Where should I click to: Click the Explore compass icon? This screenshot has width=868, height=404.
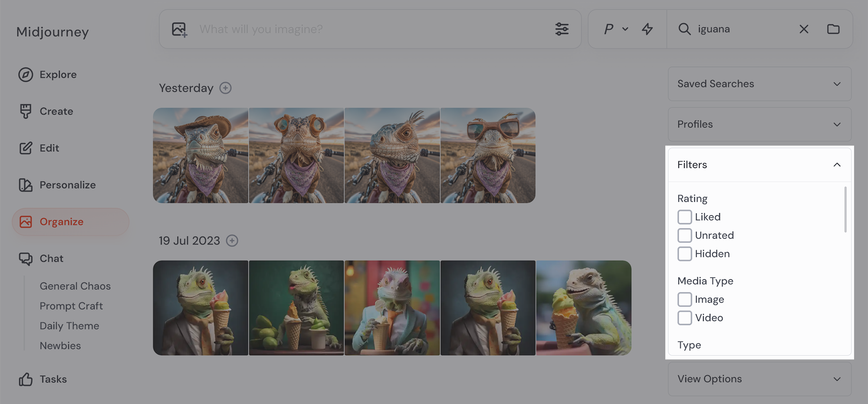click(x=26, y=75)
